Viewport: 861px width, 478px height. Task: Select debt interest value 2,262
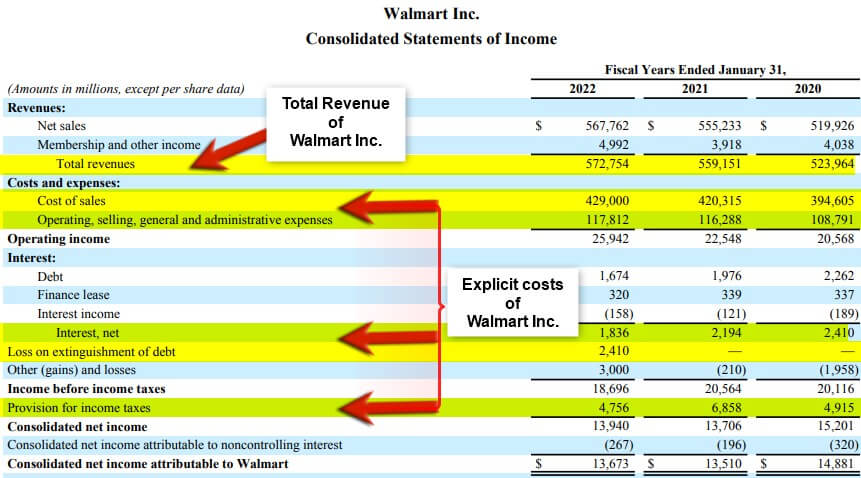click(838, 276)
